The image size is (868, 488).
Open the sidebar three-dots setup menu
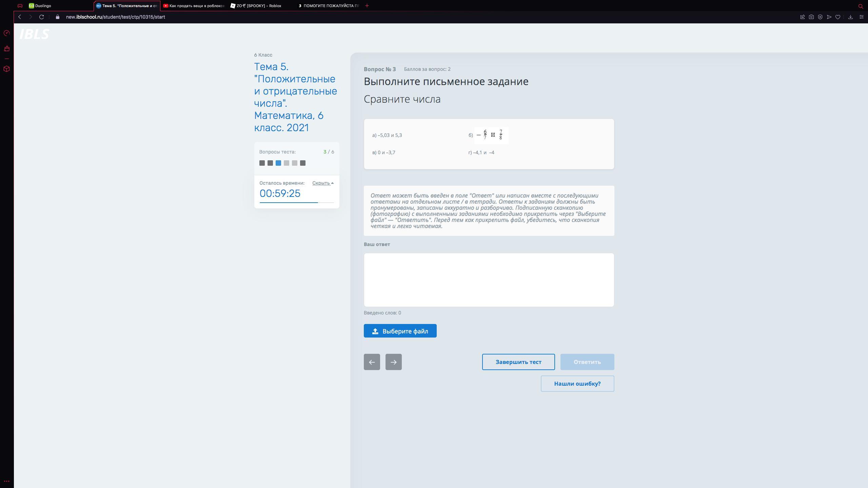tap(6, 481)
